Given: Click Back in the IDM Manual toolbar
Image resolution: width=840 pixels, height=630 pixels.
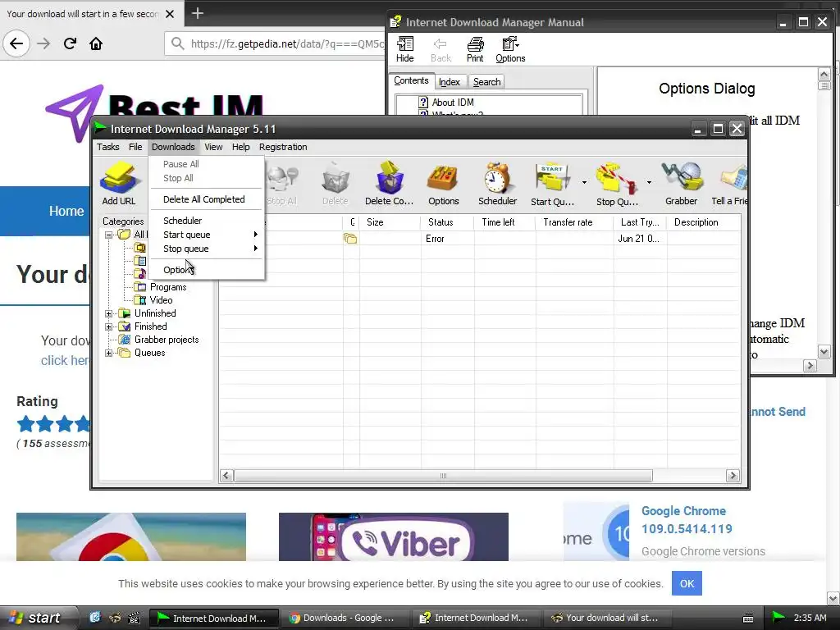Looking at the screenshot, I should point(441,49).
